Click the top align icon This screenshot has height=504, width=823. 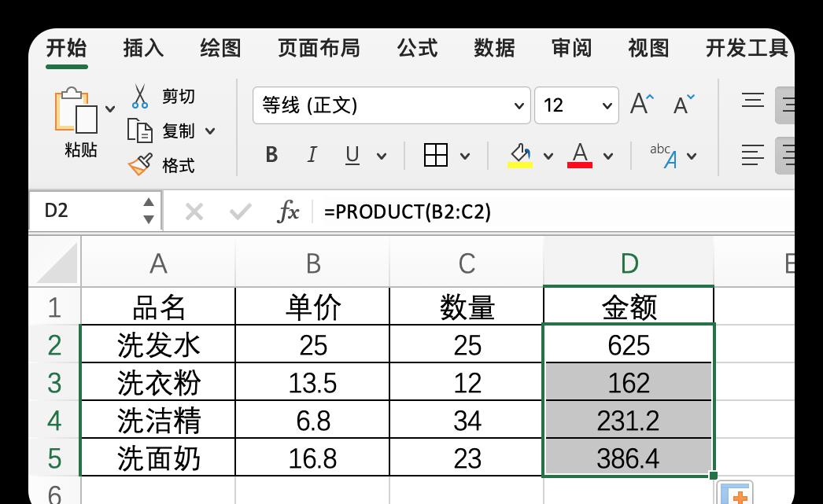click(753, 100)
